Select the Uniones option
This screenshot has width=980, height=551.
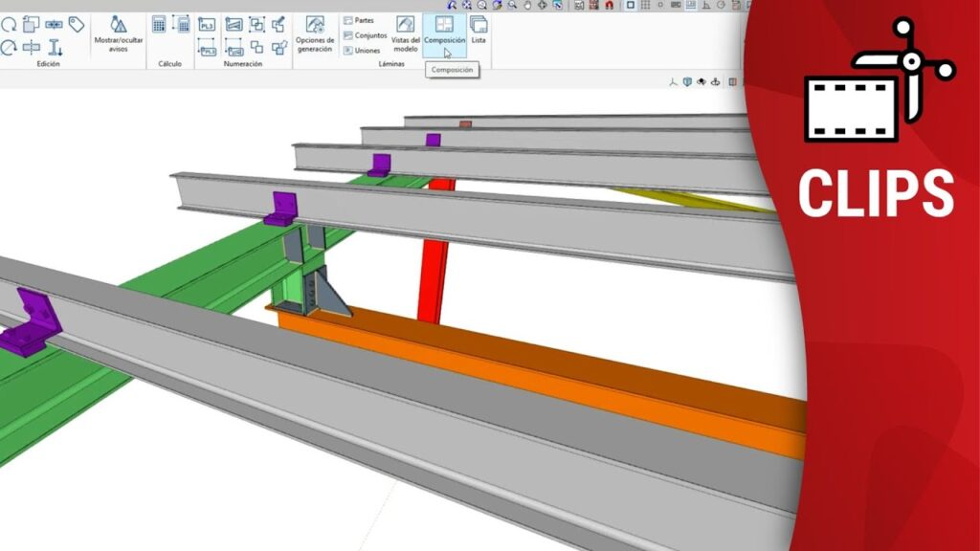coord(362,50)
